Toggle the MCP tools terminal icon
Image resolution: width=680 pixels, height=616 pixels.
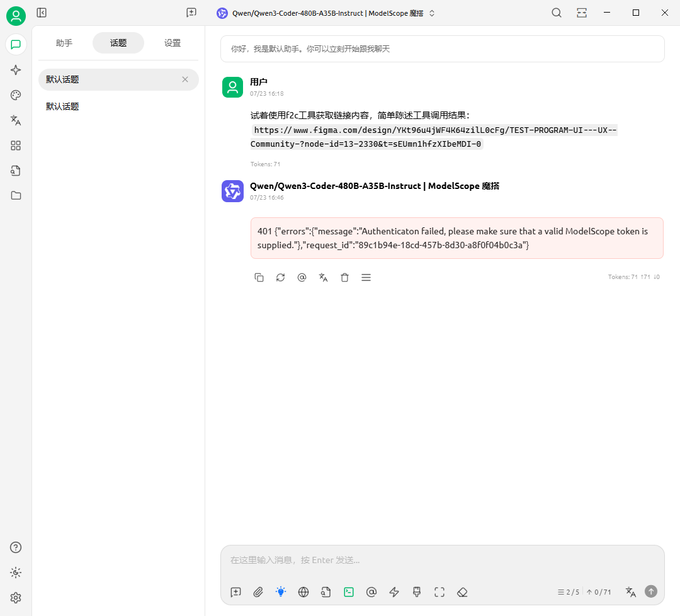(x=349, y=592)
